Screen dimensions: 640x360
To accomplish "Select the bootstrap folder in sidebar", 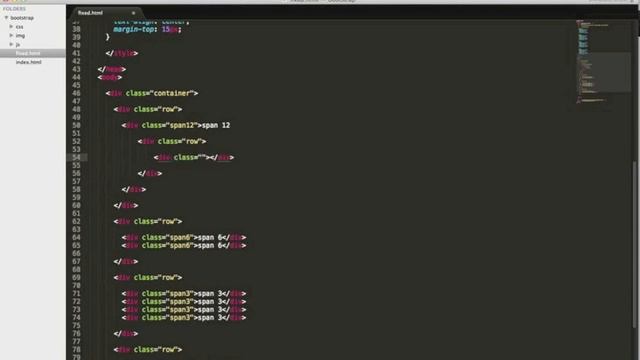I will tap(22, 18).
